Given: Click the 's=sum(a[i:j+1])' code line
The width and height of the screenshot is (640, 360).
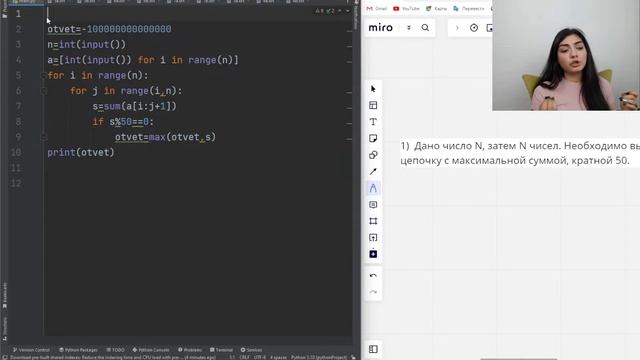Looking at the screenshot, I should click(134, 106).
